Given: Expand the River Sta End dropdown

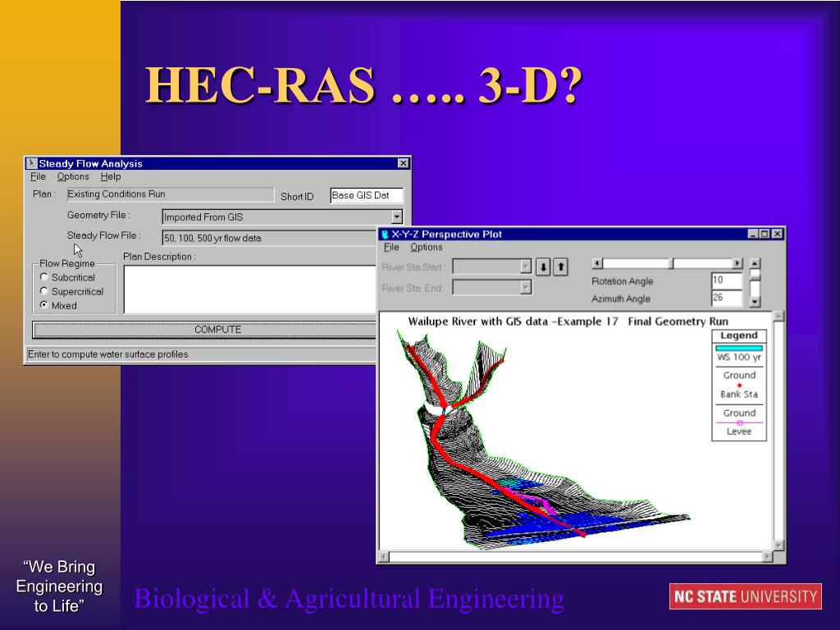Looking at the screenshot, I should (x=526, y=288).
